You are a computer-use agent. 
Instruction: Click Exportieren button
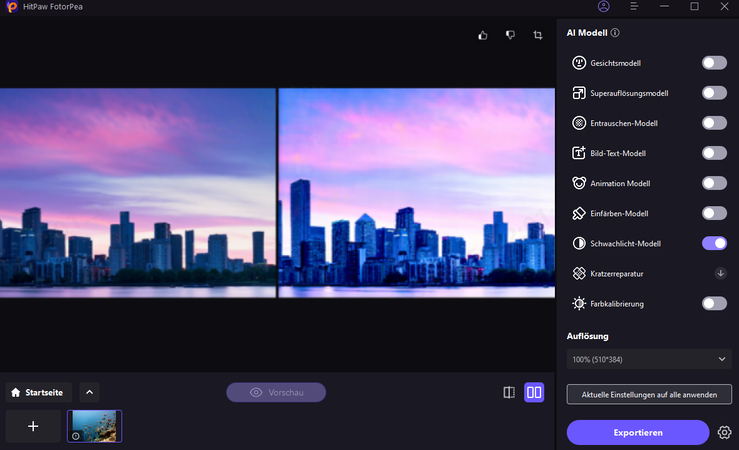(x=638, y=433)
